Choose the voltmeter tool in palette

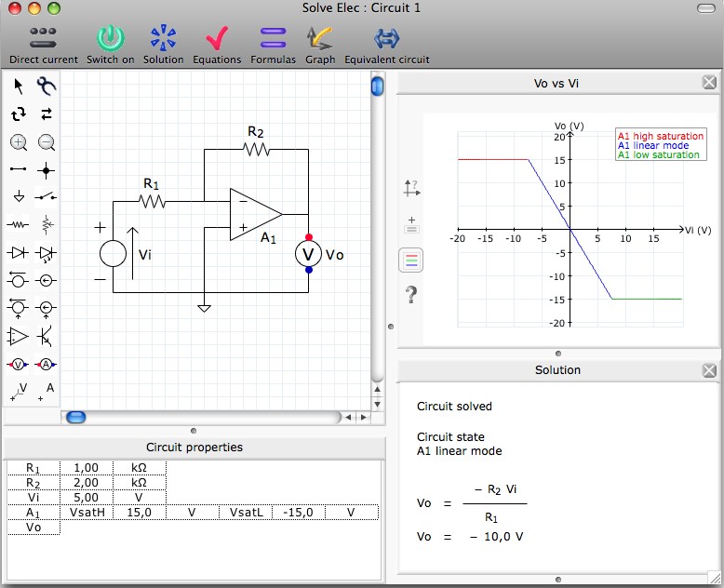click(x=18, y=365)
